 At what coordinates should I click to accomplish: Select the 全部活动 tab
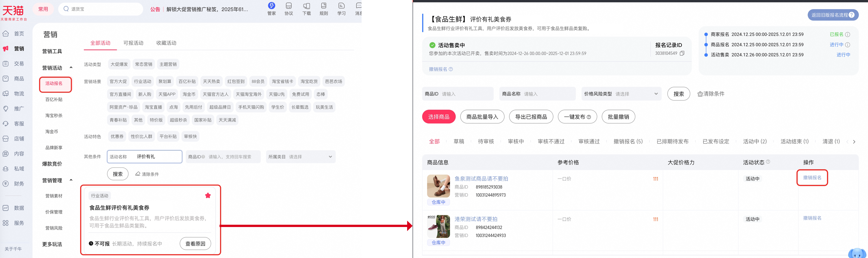[x=100, y=43]
